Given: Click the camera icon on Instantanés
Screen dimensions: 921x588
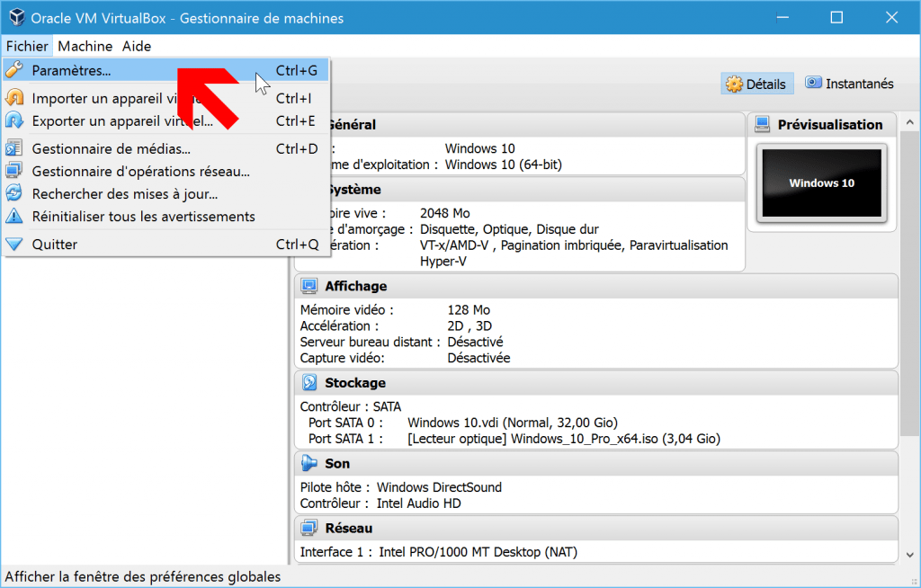Looking at the screenshot, I should tap(813, 82).
